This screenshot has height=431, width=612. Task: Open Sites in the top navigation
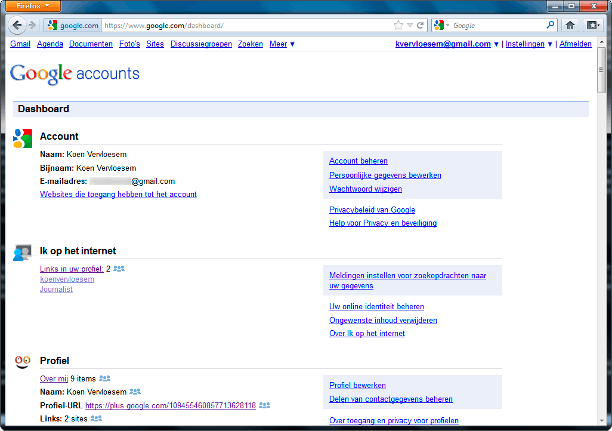[155, 44]
